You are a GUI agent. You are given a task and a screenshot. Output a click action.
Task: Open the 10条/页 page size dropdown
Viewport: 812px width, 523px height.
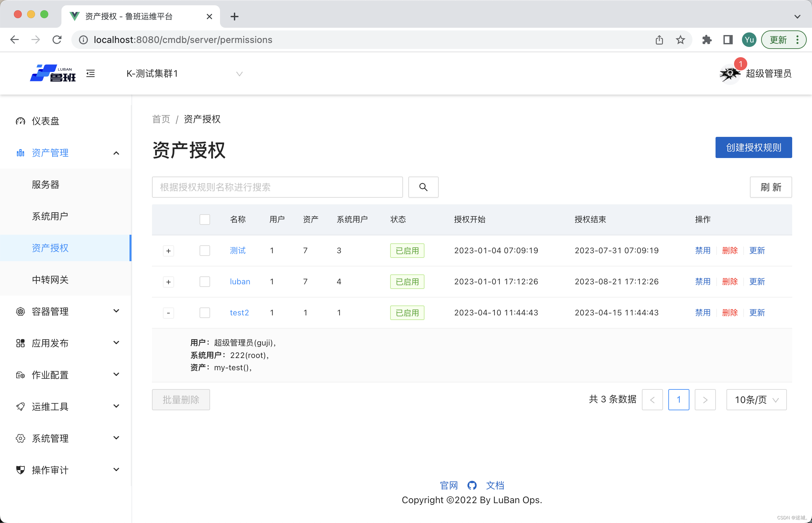[756, 400]
